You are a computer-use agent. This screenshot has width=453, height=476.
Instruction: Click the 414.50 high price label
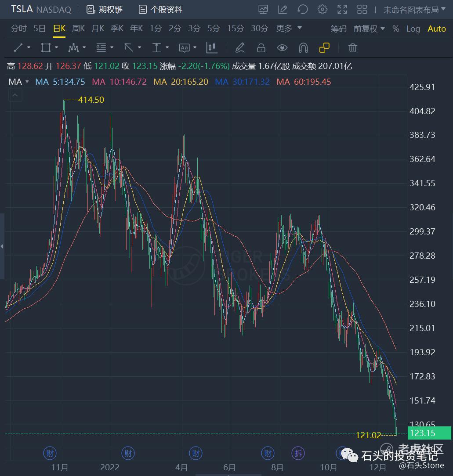point(91,100)
